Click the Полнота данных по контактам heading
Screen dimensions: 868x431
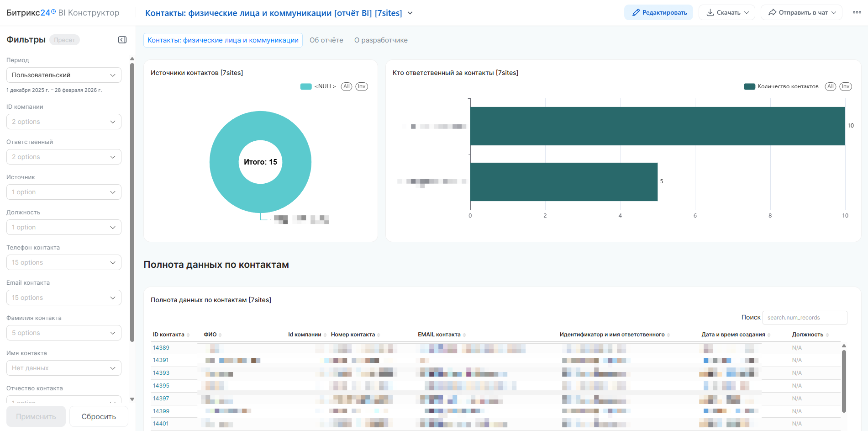pyautogui.click(x=216, y=265)
